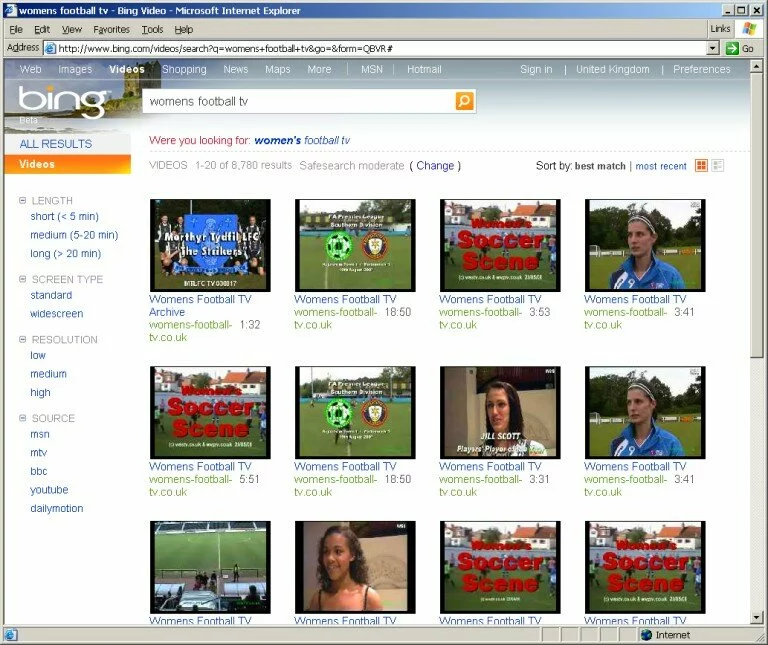The width and height of the screenshot is (768, 645).
Task: Filter source by youtube
Action: click(x=49, y=490)
